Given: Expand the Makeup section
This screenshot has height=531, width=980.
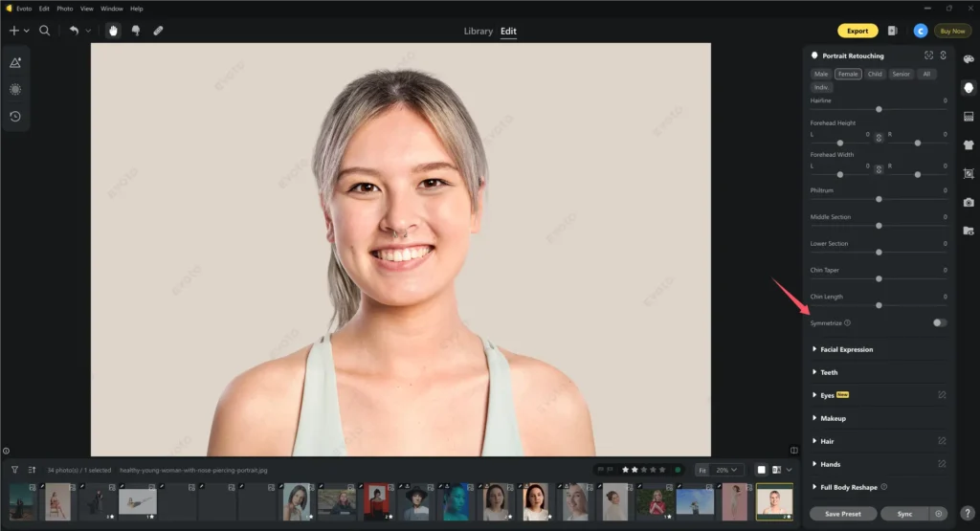Looking at the screenshot, I should click(x=833, y=418).
